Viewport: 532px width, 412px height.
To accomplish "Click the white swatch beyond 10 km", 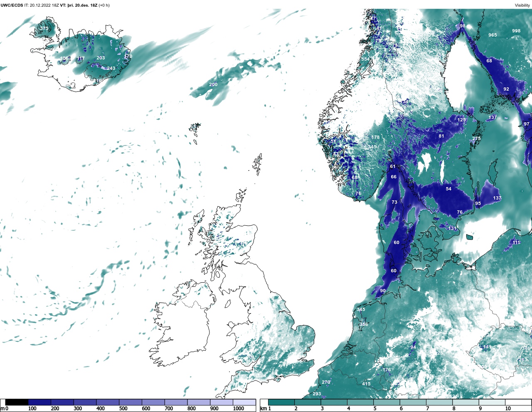I will coord(518,402).
